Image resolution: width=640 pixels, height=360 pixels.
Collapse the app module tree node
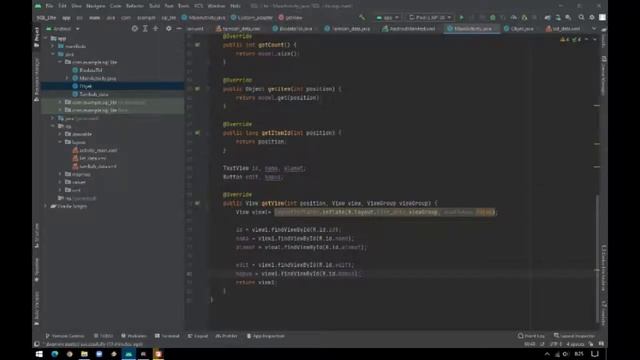(46, 38)
